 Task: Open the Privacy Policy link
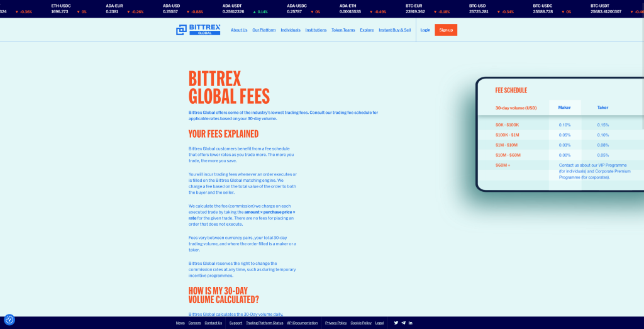coord(336,323)
